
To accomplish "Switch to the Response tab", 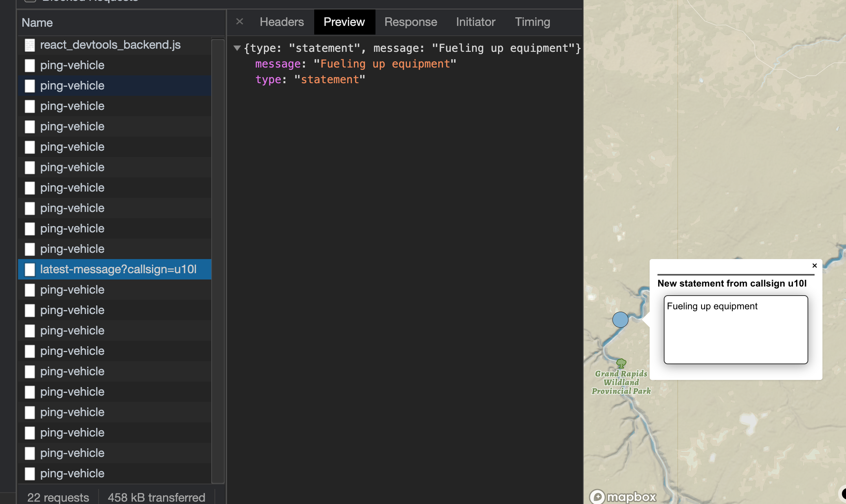I will [410, 22].
